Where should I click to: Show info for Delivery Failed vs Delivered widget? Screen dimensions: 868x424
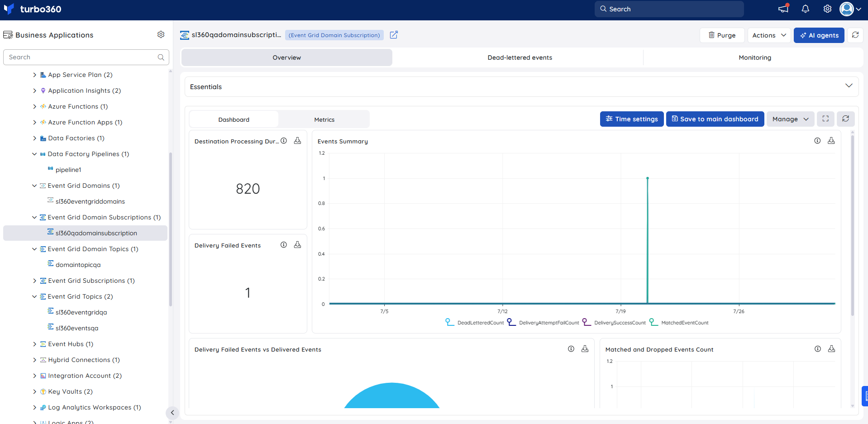point(571,349)
